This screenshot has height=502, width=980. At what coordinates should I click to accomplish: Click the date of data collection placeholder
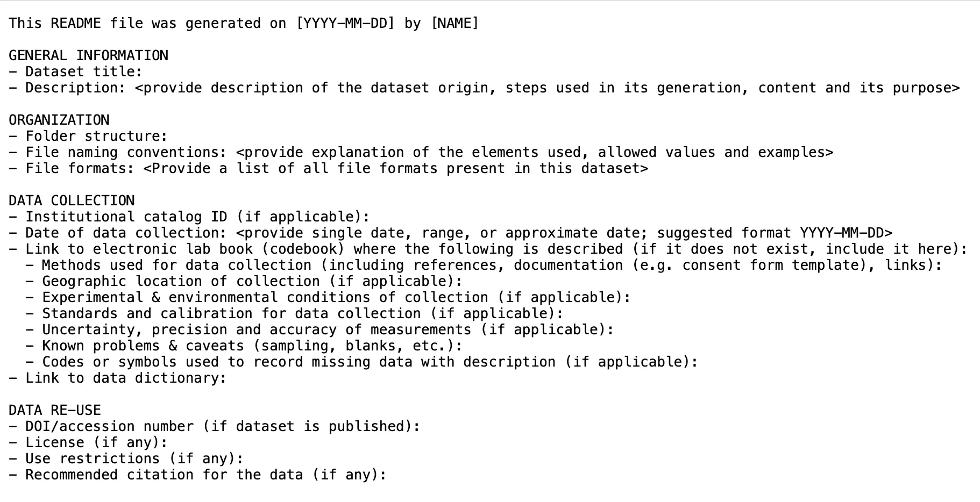tap(564, 233)
